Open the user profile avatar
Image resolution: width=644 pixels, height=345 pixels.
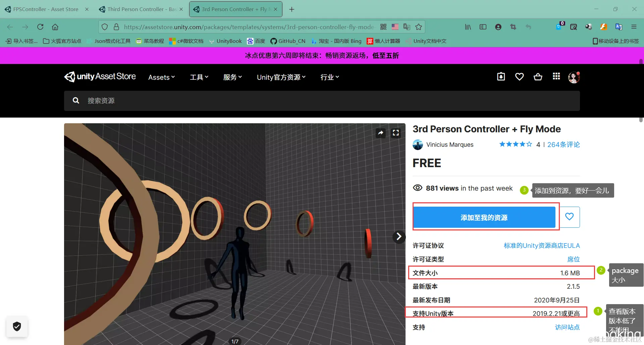[574, 77]
